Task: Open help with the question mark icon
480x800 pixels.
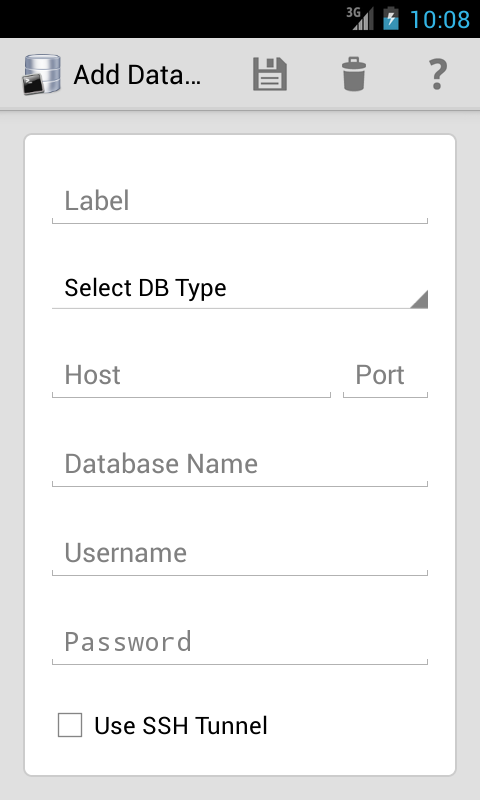Action: pyautogui.click(x=438, y=74)
